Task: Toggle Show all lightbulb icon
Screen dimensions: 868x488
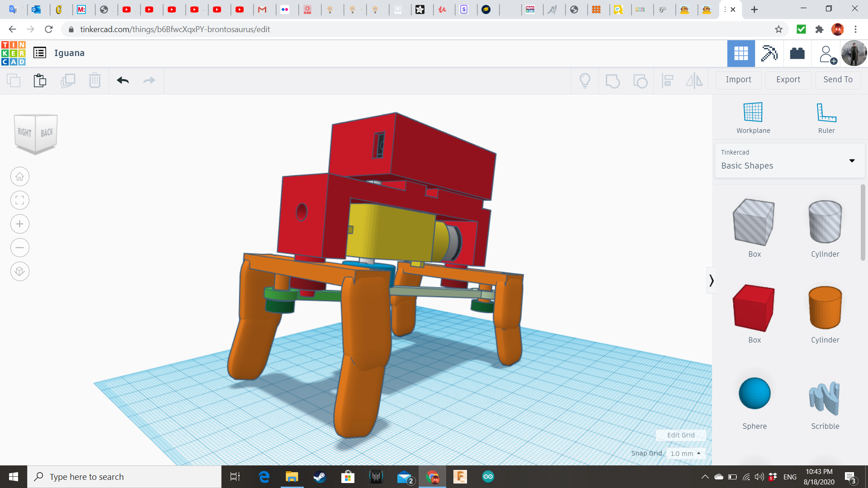Action: point(585,80)
